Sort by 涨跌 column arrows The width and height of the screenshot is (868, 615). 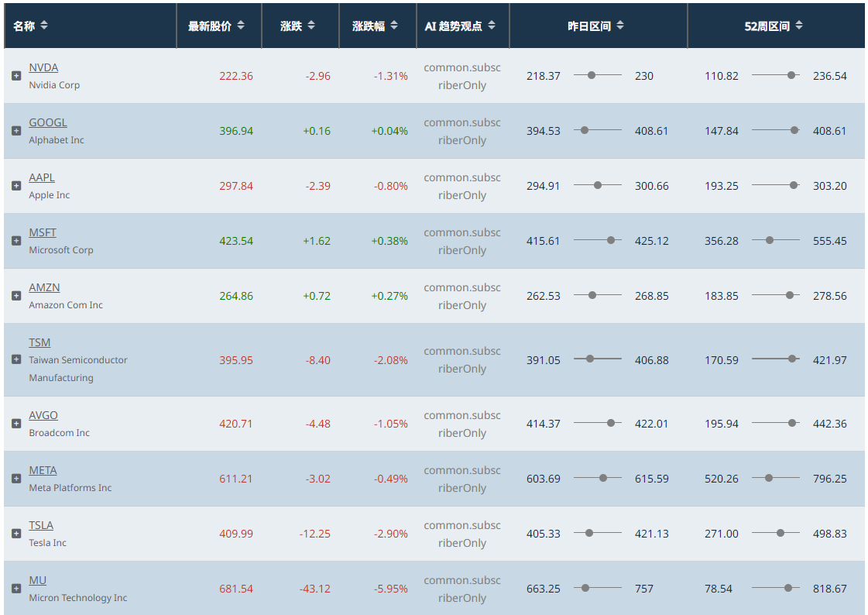[x=311, y=26]
